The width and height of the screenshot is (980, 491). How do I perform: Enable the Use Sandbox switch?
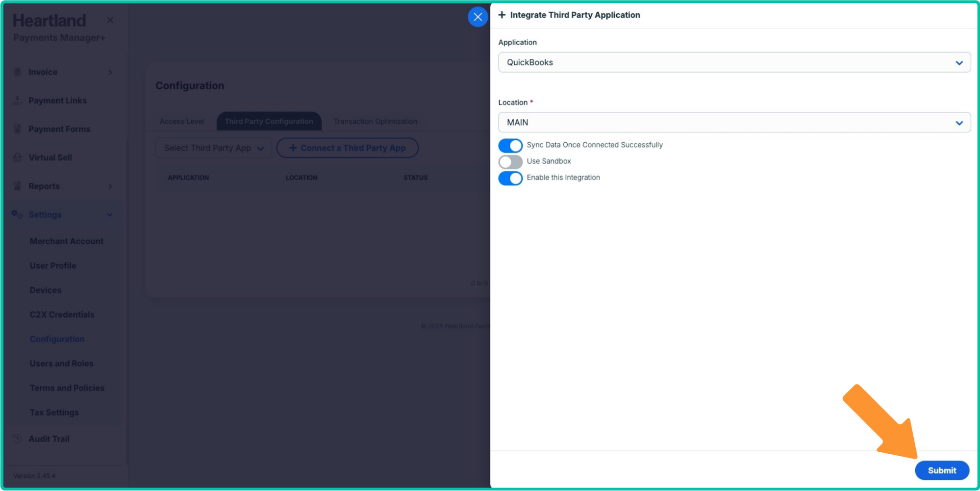coord(510,162)
